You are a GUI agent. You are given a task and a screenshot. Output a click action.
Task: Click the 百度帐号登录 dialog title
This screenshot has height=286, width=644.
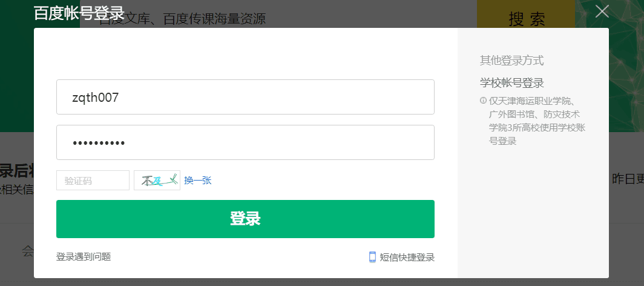pos(79,13)
